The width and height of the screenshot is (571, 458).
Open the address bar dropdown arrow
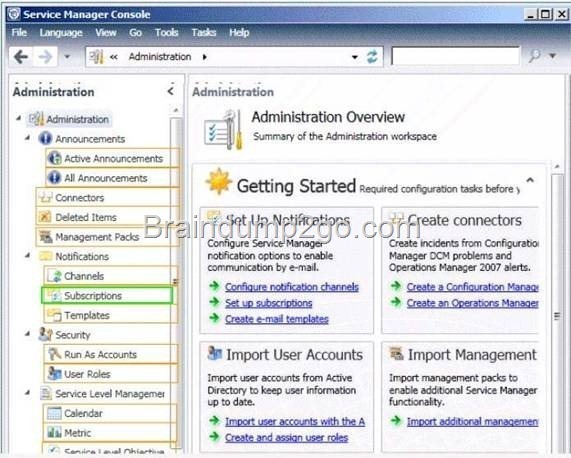(x=354, y=57)
